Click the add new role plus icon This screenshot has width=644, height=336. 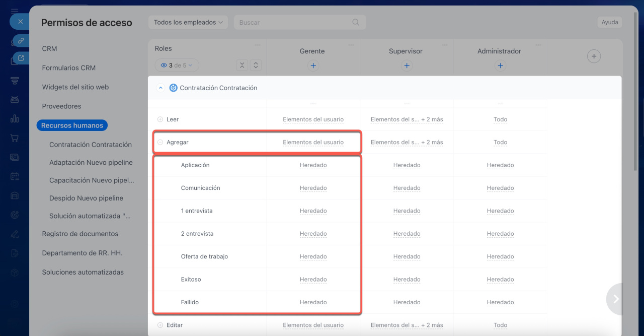594,56
